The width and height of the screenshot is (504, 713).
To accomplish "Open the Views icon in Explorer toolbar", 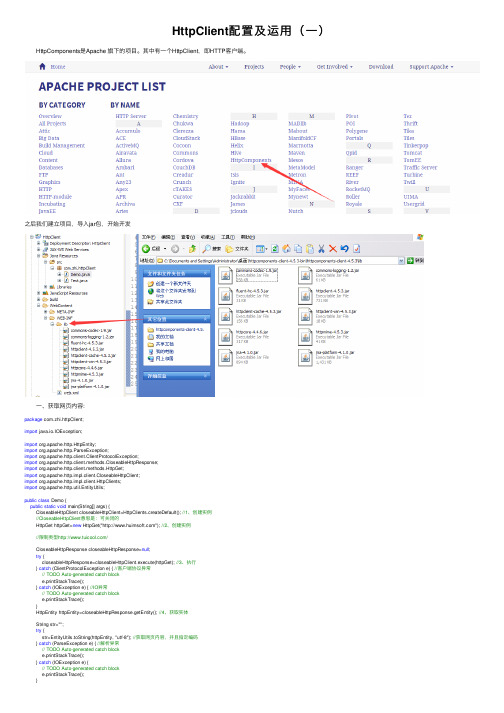I will [x=260, y=249].
